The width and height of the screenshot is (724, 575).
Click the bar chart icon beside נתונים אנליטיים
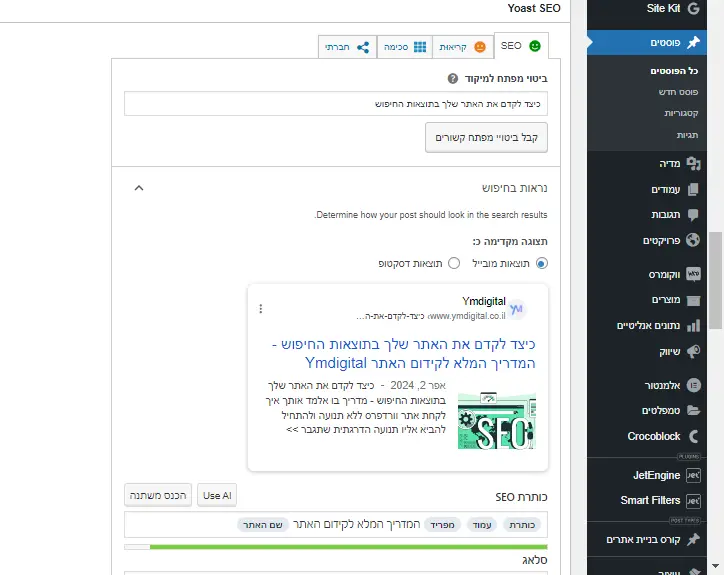694,326
